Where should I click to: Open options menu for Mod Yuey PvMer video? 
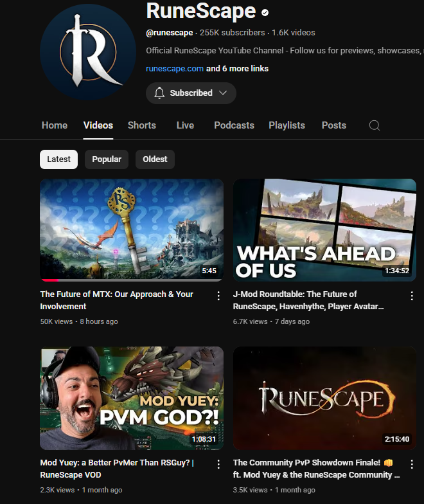tap(218, 464)
